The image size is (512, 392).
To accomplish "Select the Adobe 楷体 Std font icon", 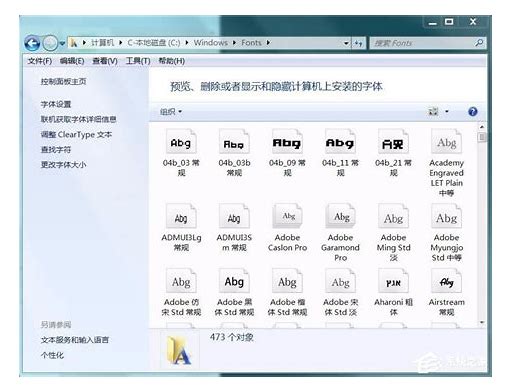I will coord(287,281).
